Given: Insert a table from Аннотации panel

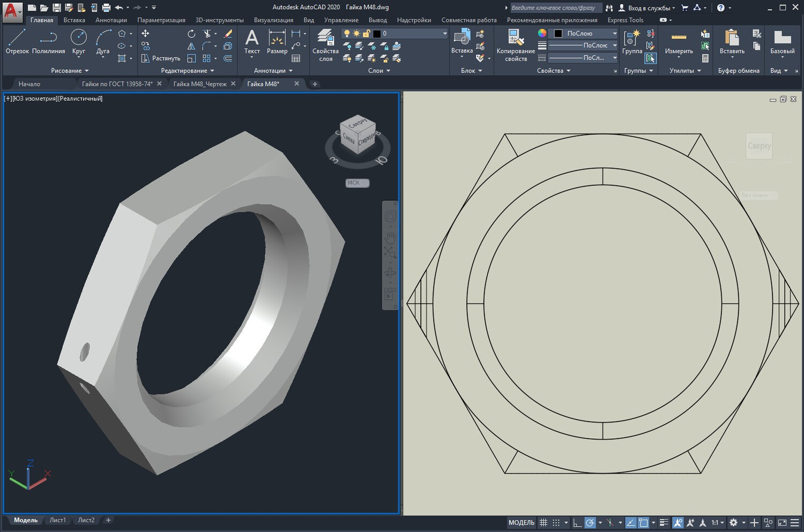Looking at the screenshot, I should click(x=296, y=58).
